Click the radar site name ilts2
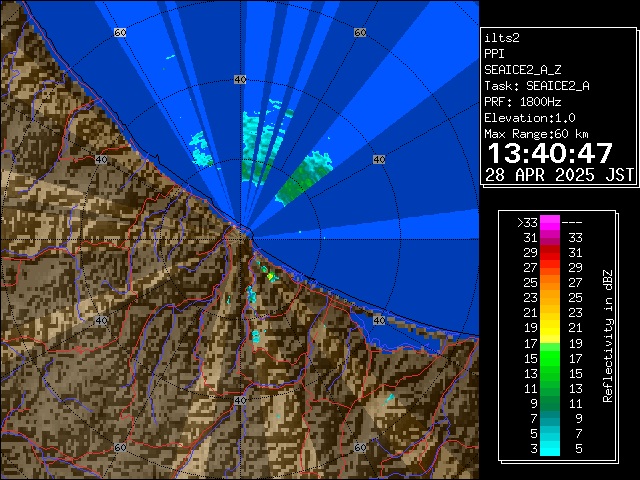The image size is (640, 480). tap(502, 38)
